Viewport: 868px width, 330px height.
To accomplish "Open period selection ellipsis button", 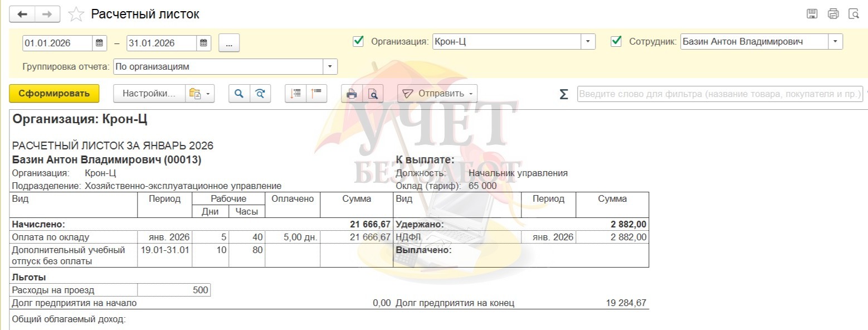I will coord(229,43).
